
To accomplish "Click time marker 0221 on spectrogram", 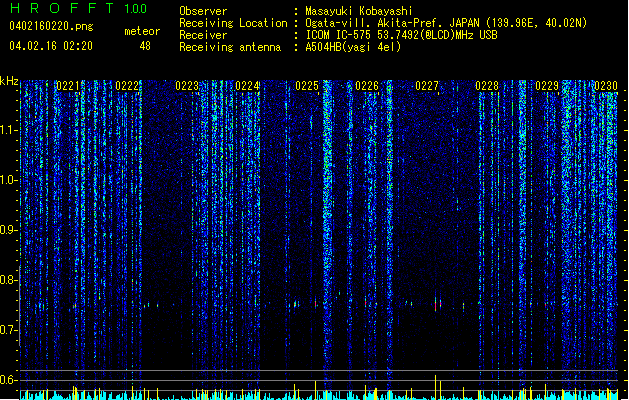I will pyautogui.click(x=67, y=86).
